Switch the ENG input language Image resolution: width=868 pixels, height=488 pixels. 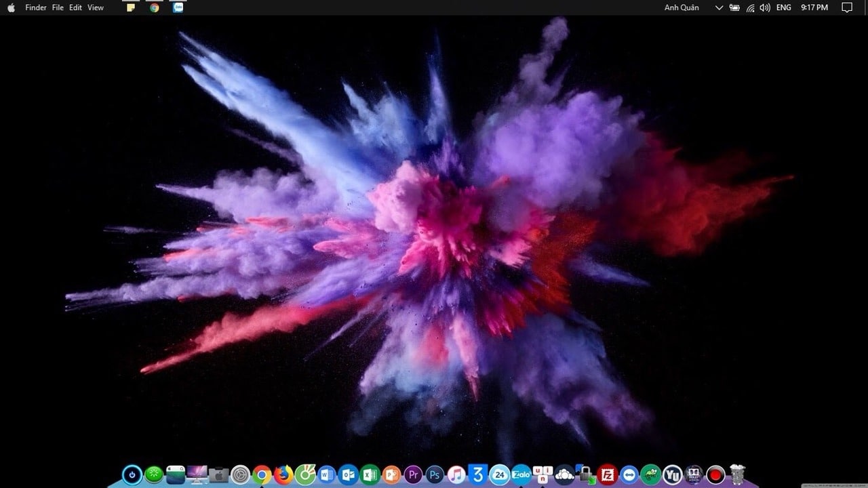pos(784,7)
